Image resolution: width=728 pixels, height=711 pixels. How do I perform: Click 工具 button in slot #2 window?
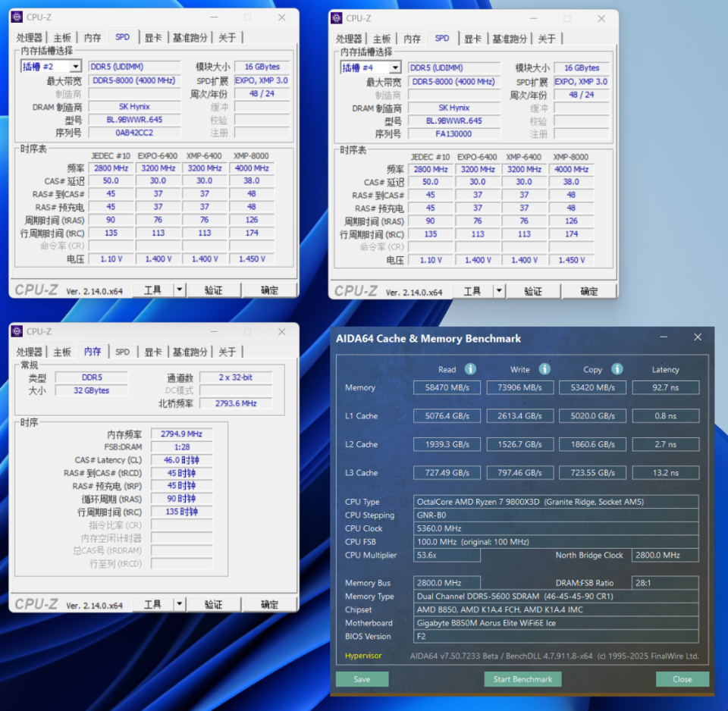click(152, 290)
